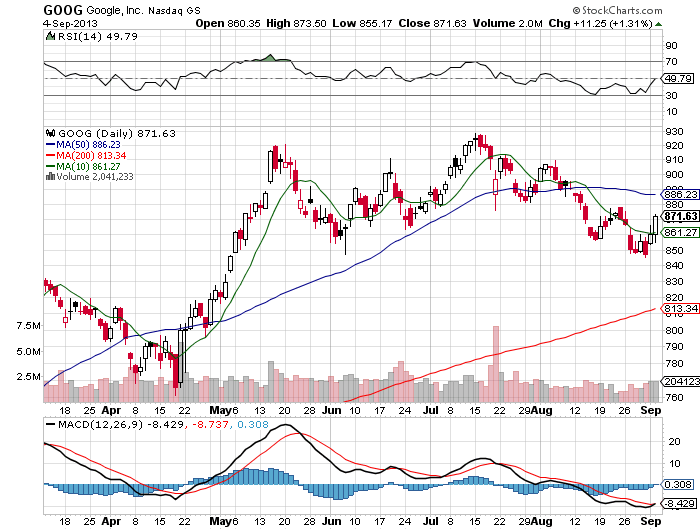This screenshot has height=530, width=700.
Task: Click the 7.5M volume axis label
Action: click(x=28, y=326)
